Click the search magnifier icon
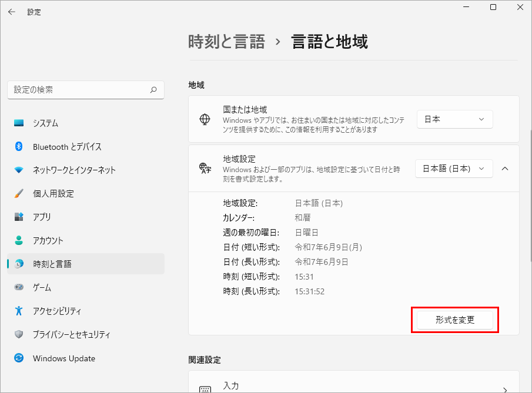The image size is (532, 393). coord(153,90)
